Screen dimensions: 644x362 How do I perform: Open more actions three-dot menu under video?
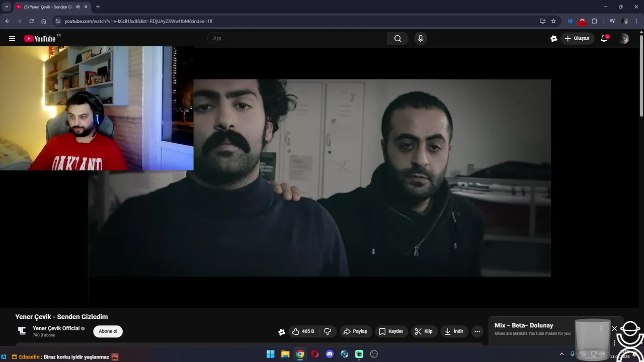coord(477,331)
